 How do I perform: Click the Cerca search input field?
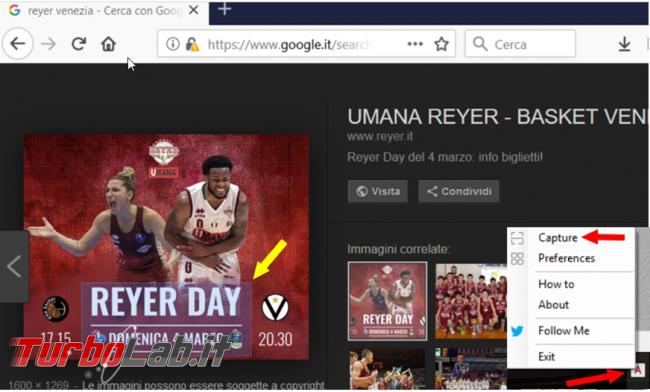(x=520, y=44)
